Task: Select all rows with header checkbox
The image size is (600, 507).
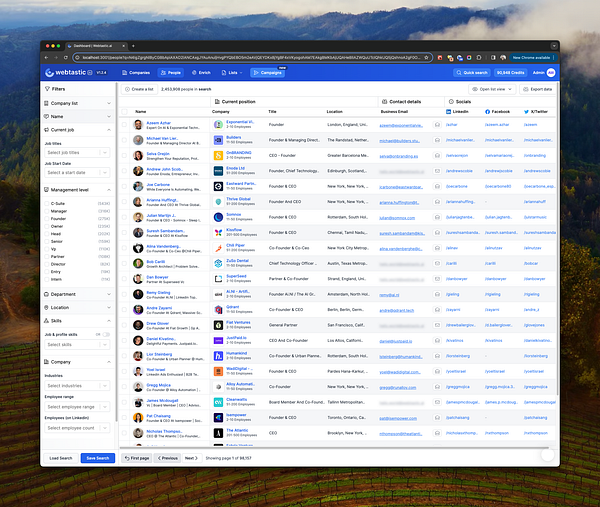Action: (124, 112)
